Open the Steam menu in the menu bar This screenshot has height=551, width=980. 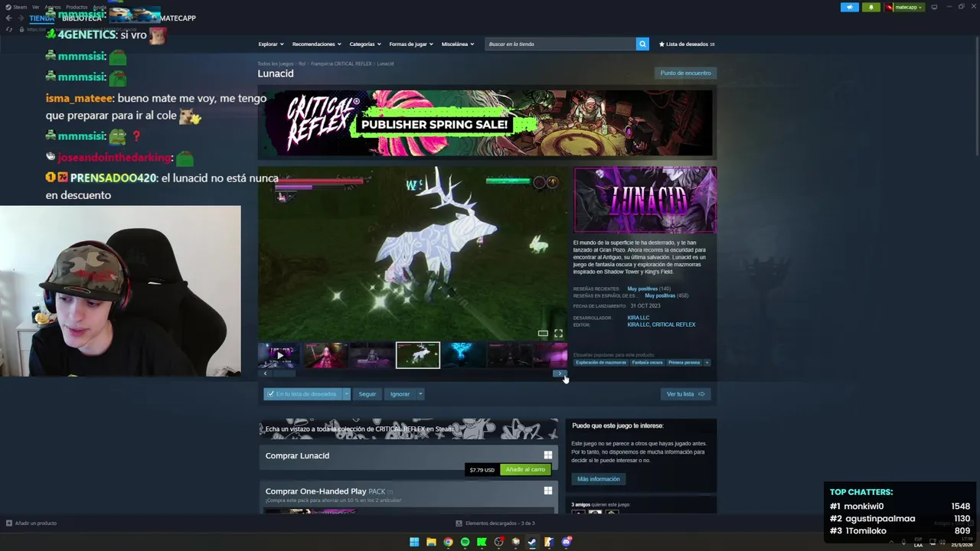(20, 7)
